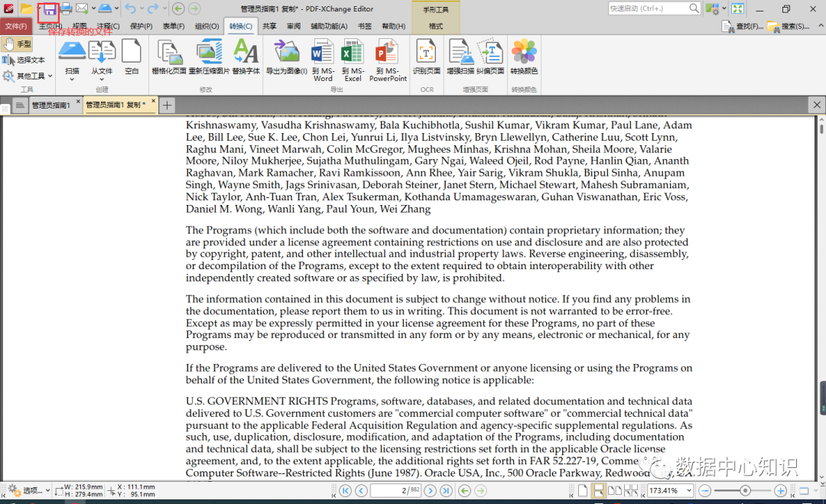The width and height of the screenshot is (826, 504).
Task: Click 识别页面 OCR pages
Action: pyautogui.click(x=426, y=57)
